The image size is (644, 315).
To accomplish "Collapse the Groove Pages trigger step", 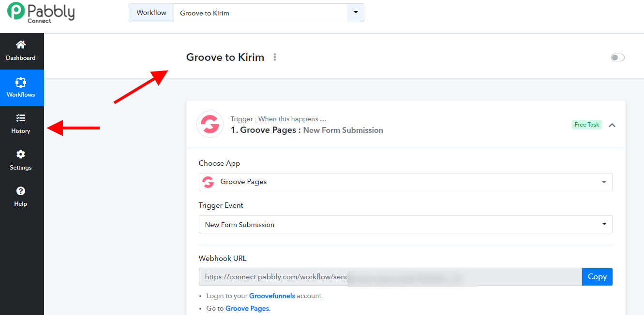I will click(x=612, y=125).
